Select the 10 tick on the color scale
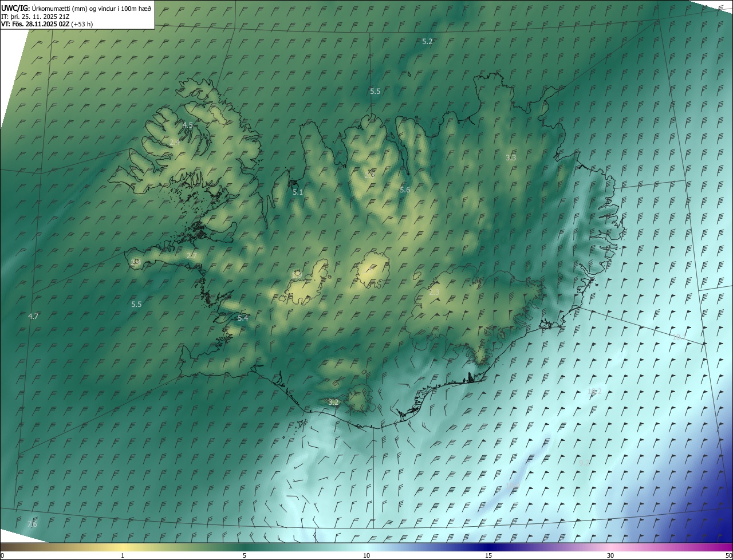Viewport: 733px width, 560px height. [x=366, y=555]
